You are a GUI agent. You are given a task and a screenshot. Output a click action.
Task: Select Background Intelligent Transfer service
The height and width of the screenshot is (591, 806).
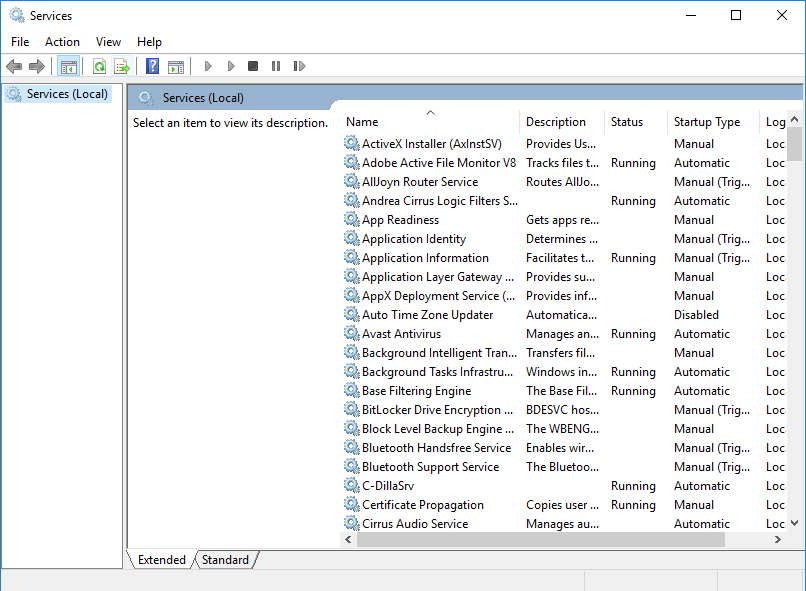(x=564, y=353)
